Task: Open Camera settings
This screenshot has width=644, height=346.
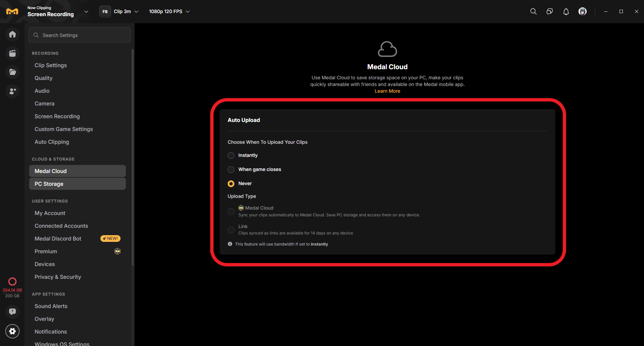Action: coord(78,104)
